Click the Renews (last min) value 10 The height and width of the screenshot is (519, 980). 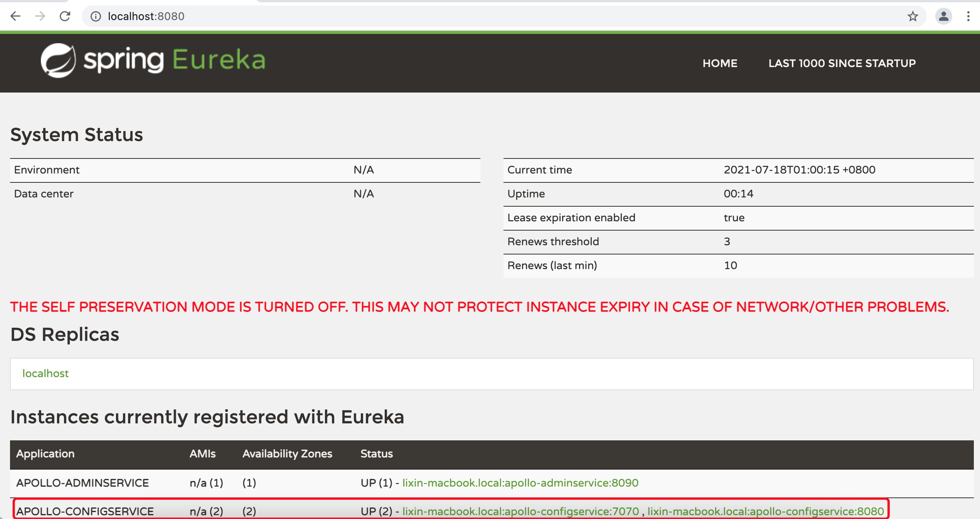(731, 265)
